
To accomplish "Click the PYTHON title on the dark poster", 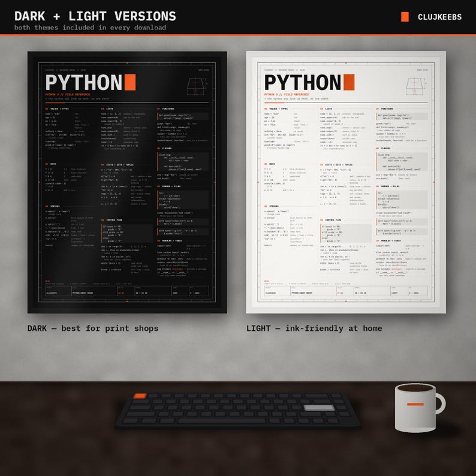I will (x=84, y=83).
